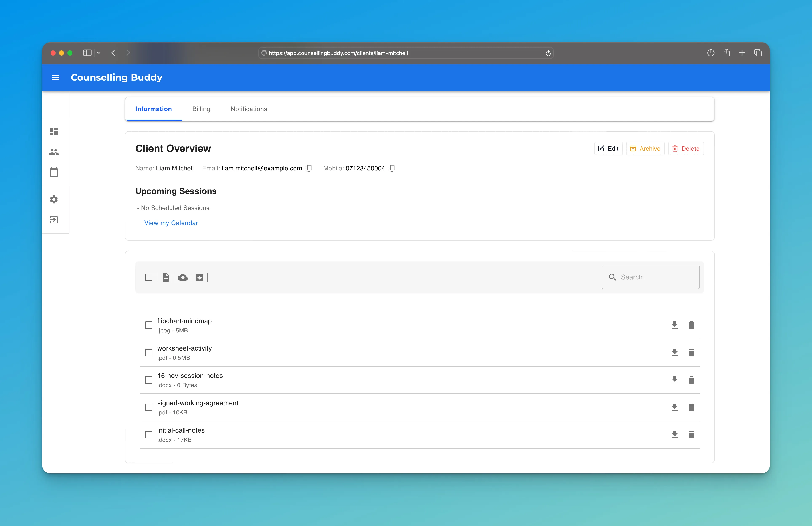Delete the worksheet-activity file via its trash icon
The image size is (812, 526).
pos(691,352)
